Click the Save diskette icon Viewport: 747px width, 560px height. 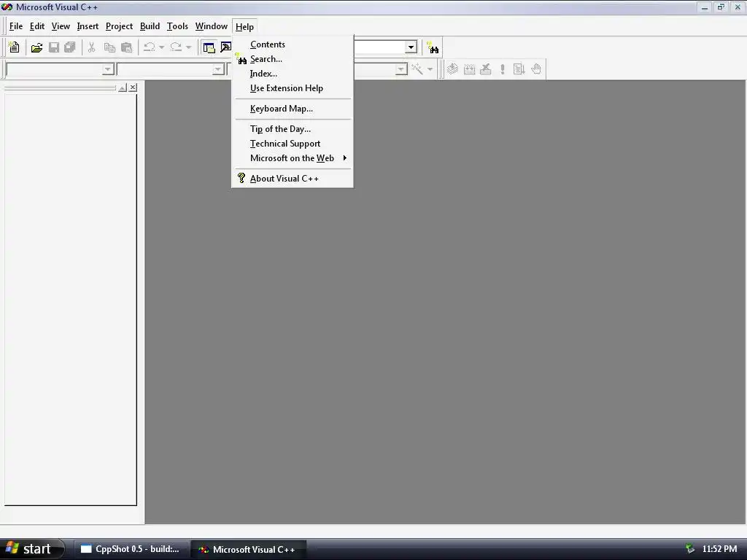tap(54, 47)
